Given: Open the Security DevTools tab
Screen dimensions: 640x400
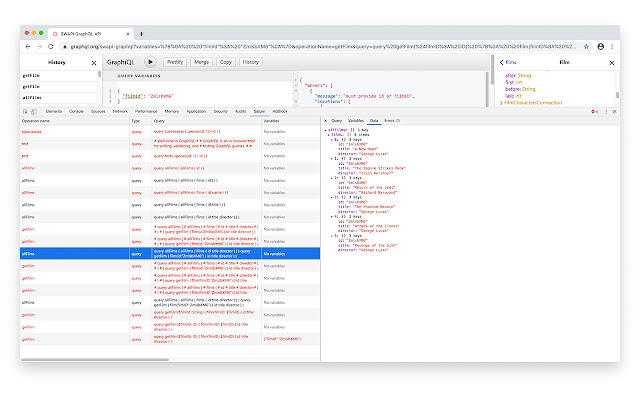Looking at the screenshot, I should point(220,111).
